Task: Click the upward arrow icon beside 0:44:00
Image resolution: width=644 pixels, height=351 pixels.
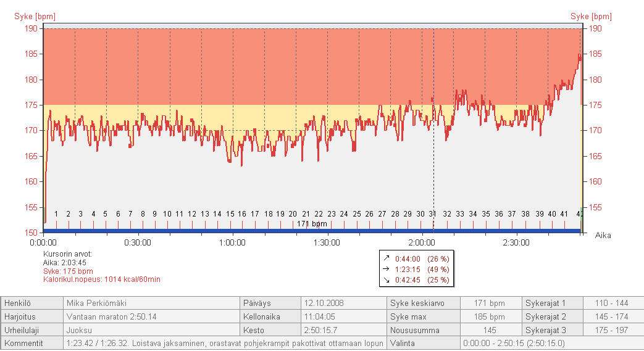Action: click(x=386, y=259)
